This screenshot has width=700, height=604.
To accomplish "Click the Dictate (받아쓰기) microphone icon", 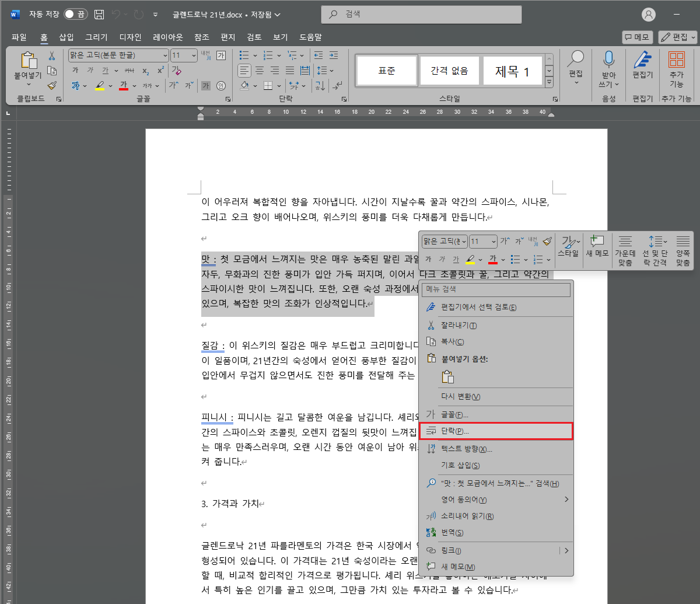I will click(x=609, y=58).
